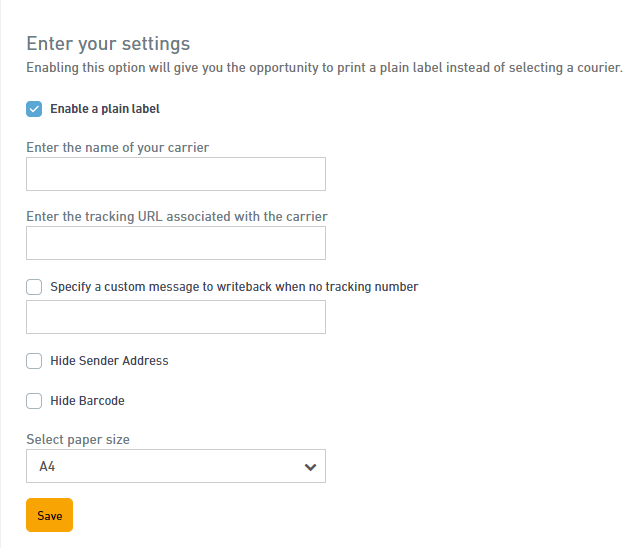Click the 'Enable a plain label' label text
639x548 pixels.
click(x=105, y=109)
